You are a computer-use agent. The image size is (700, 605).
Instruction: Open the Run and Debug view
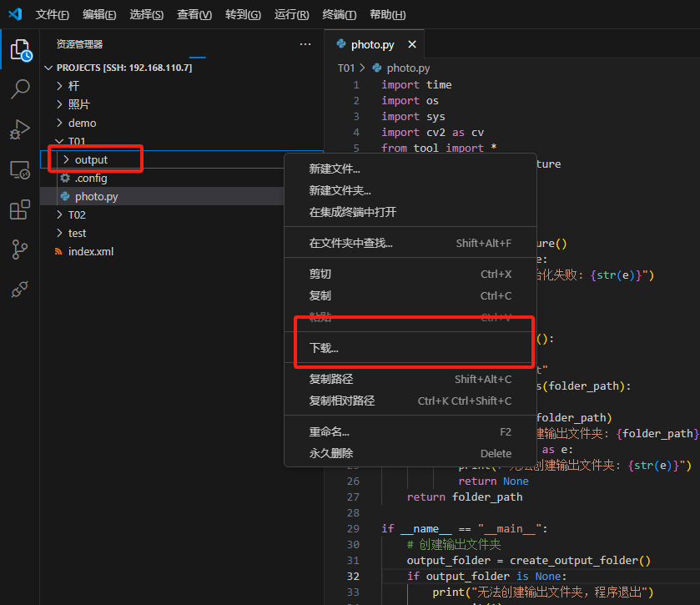20,129
